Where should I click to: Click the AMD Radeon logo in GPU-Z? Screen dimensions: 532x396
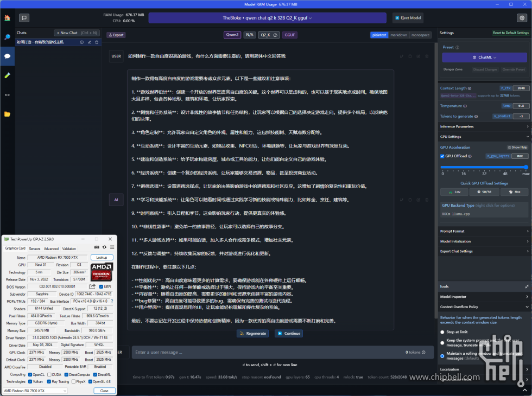pyautogui.click(x=102, y=272)
